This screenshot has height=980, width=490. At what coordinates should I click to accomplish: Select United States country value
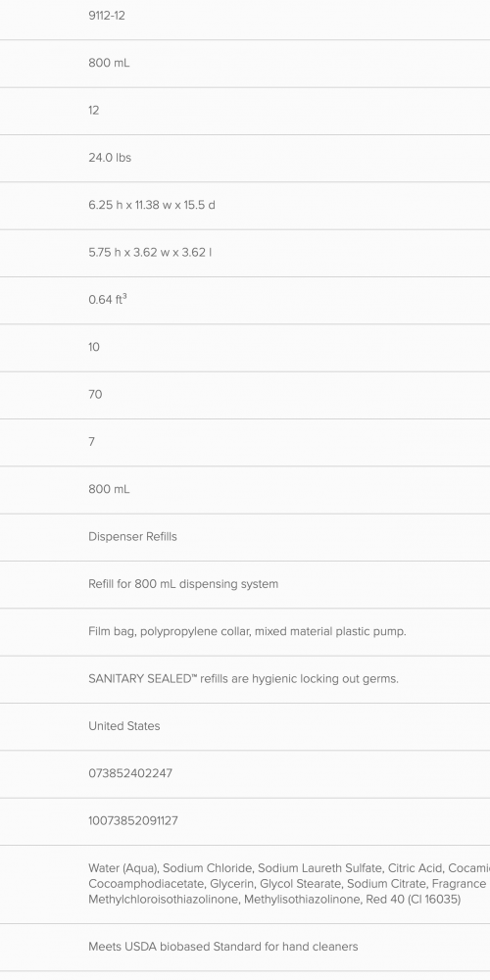click(123, 726)
